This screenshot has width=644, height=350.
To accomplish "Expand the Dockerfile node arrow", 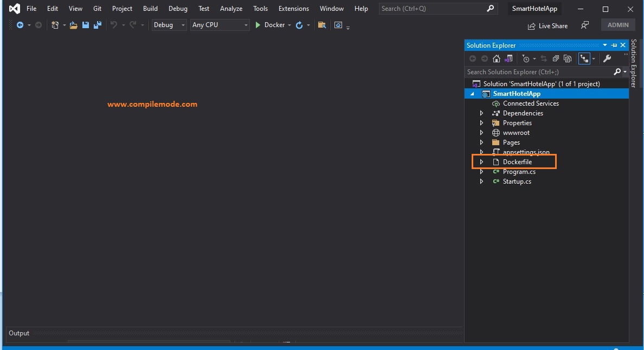I will (x=481, y=162).
